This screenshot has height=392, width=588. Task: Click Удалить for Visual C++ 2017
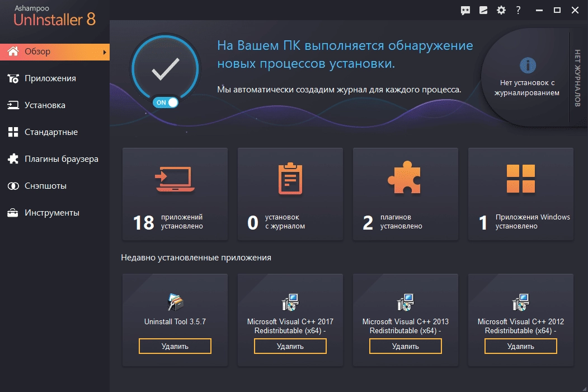tap(290, 346)
